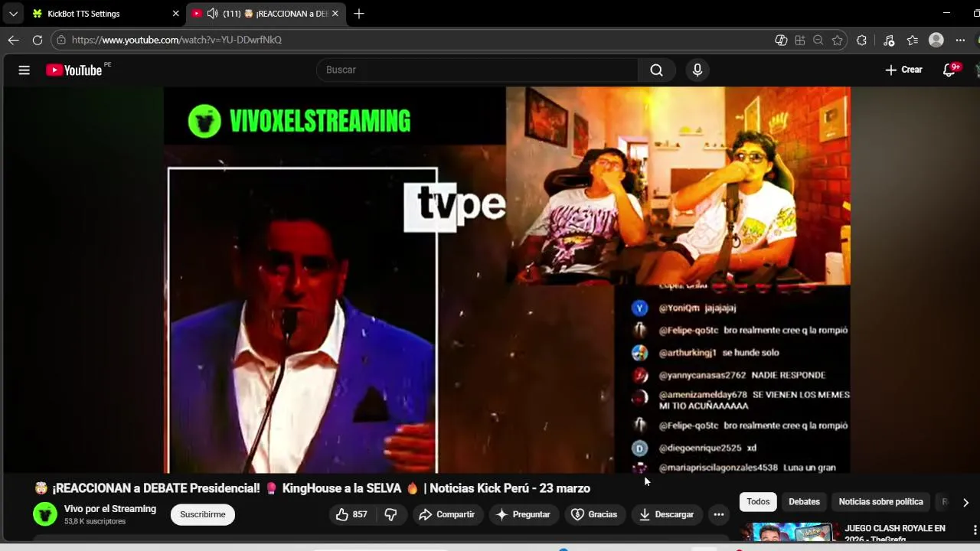Viewport: 980px width, 551px height.
Task: Open the tab actions dropdown arrow
Action: [13, 14]
